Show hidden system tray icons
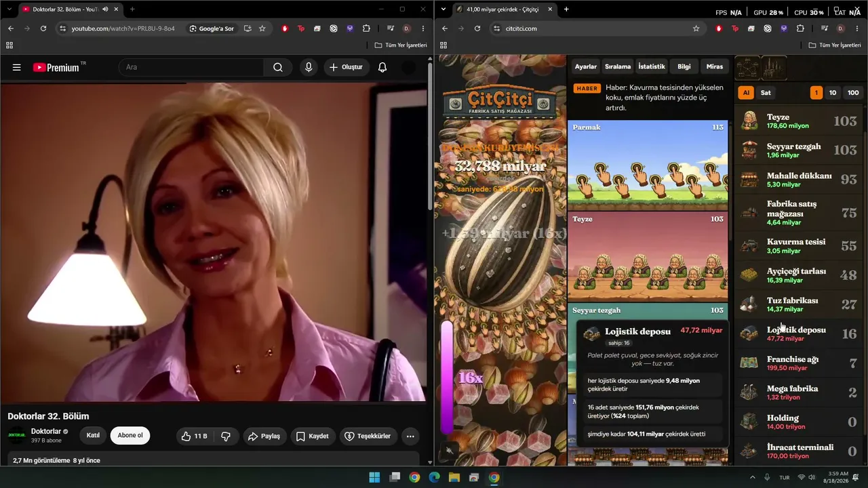 [x=752, y=477]
